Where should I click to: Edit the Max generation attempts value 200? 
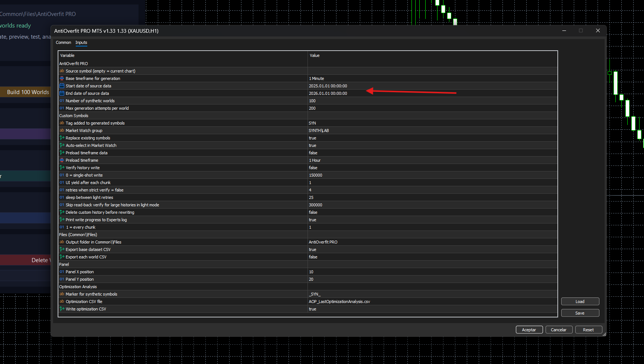pos(432,108)
